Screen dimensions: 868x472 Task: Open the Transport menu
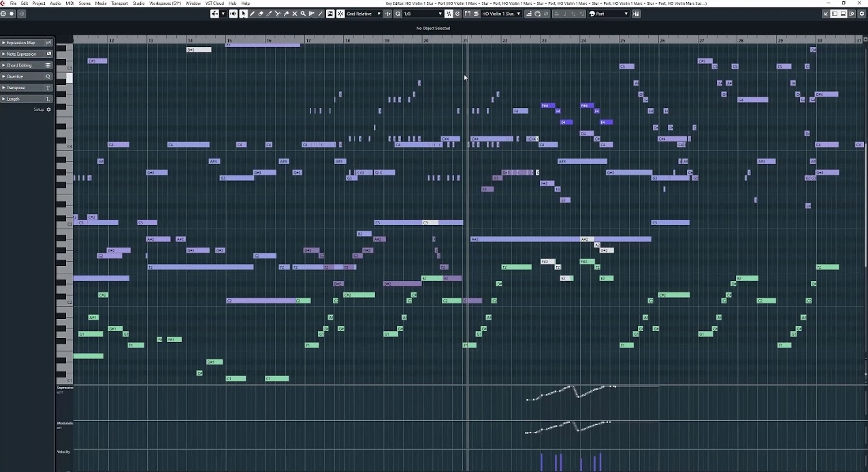119,3
